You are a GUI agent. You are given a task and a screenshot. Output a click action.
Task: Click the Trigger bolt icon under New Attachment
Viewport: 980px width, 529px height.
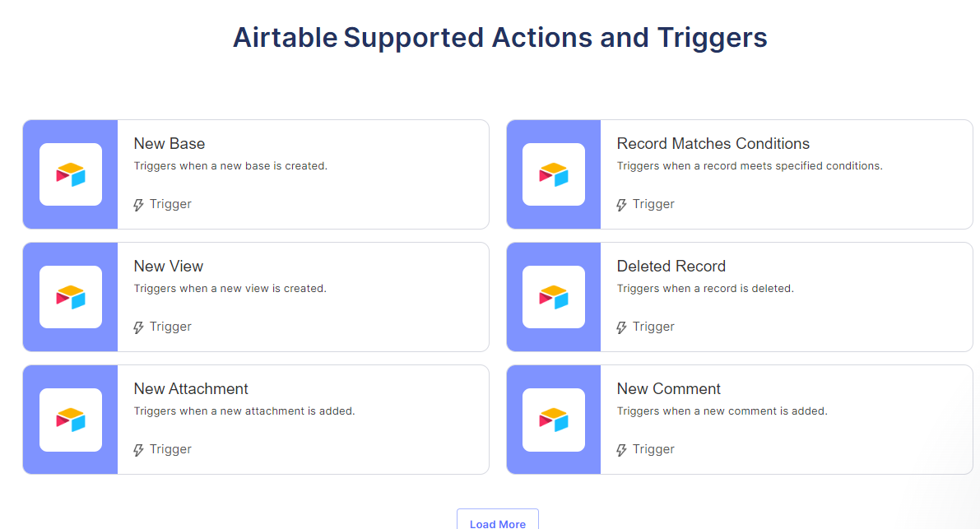(137, 449)
